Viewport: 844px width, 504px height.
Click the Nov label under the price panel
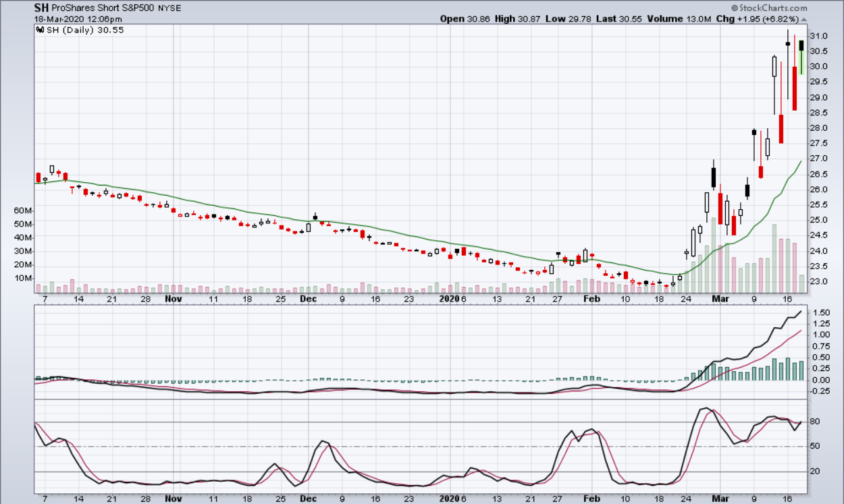coord(174,298)
